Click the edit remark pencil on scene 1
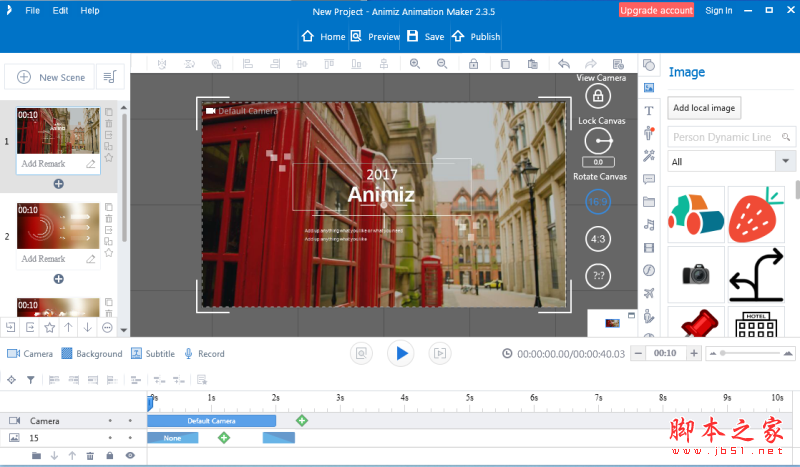Image resolution: width=800 pixels, height=467 pixels. (x=90, y=164)
